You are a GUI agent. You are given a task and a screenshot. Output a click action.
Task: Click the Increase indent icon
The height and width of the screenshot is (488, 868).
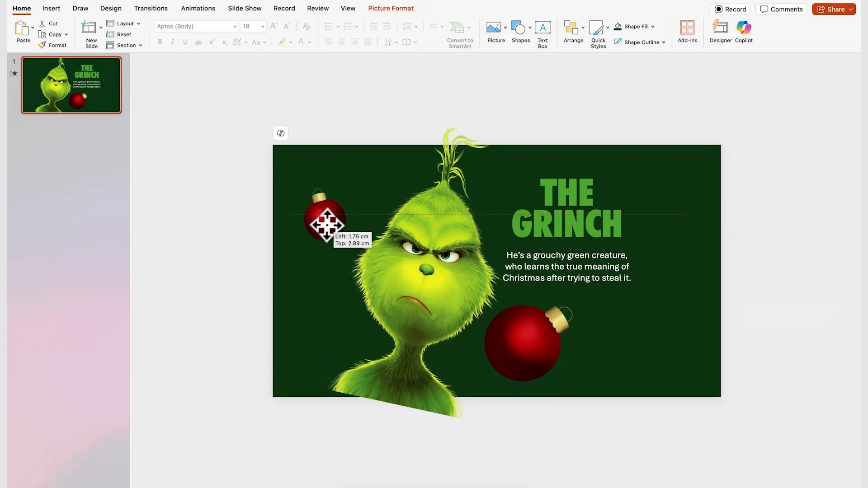coord(387,26)
